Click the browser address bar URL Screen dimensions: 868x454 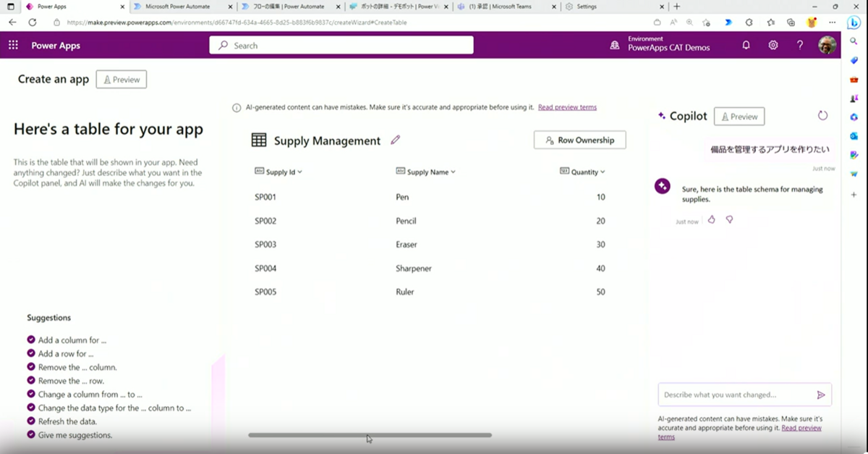237,22
